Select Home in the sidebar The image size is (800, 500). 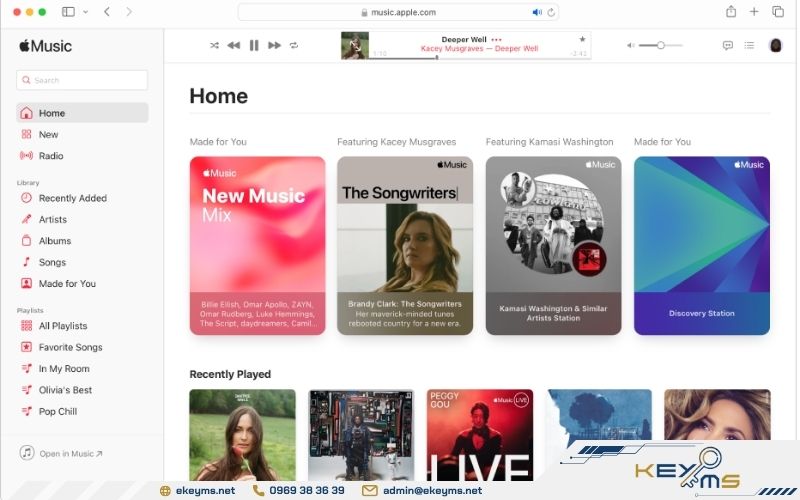coord(82,113)
